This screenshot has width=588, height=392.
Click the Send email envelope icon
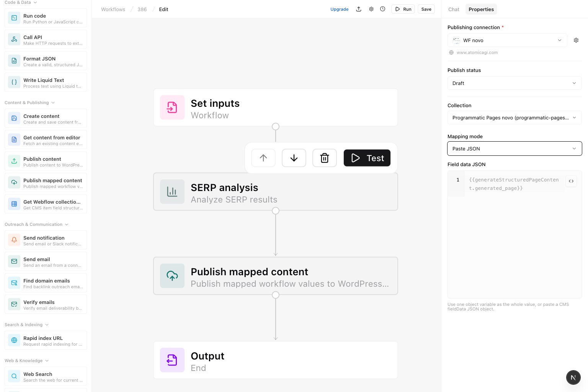point(14,261)
